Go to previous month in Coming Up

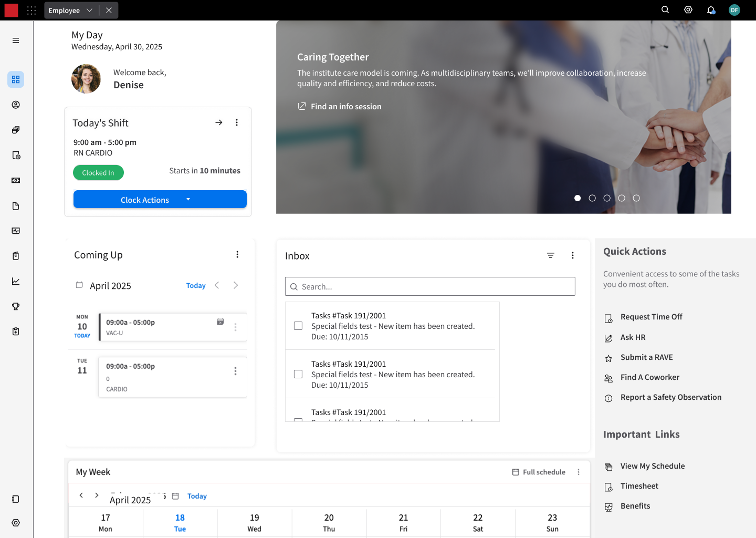click(x=217, y=285)
